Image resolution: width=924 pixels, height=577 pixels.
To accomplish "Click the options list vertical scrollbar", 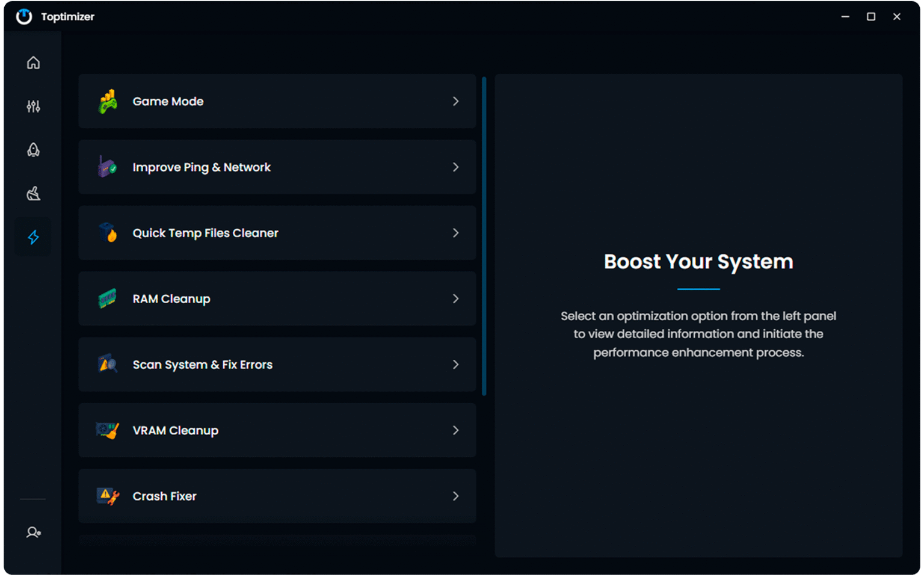I will click(x=484, y=236).
